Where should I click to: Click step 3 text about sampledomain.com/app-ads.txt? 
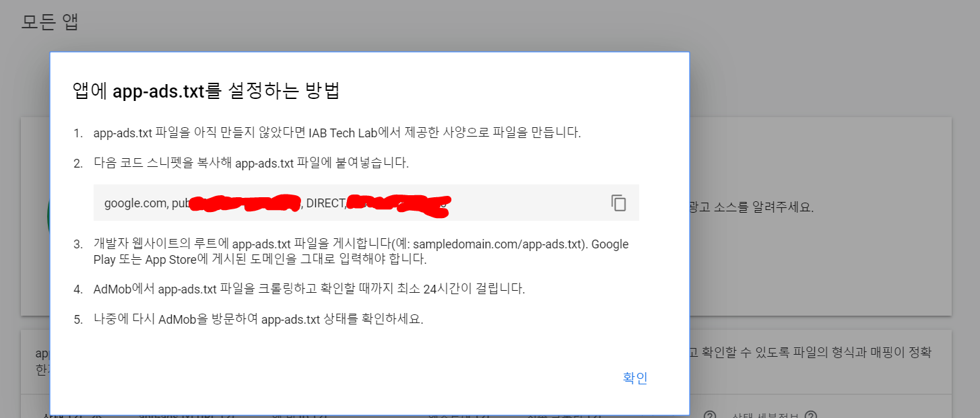click(361, 251)
